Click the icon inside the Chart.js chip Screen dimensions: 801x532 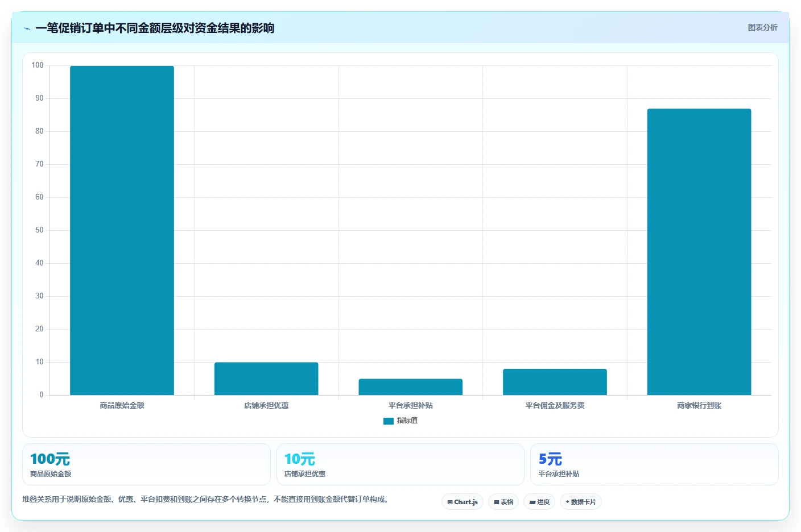tap(450, 502)
